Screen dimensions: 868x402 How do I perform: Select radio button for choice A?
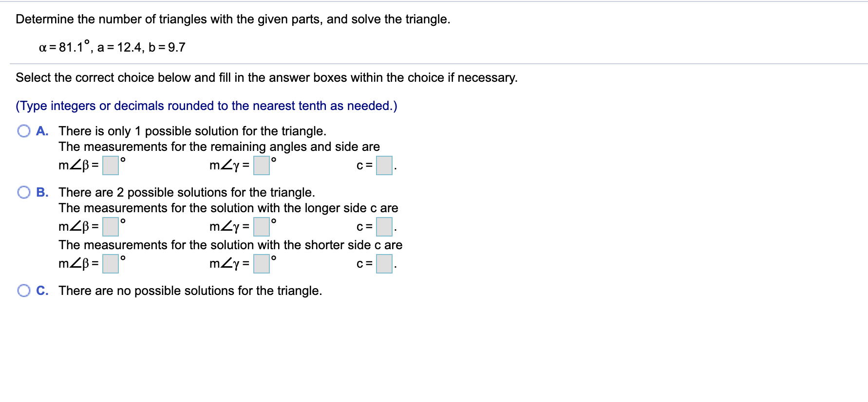click(x=24, y=130)
